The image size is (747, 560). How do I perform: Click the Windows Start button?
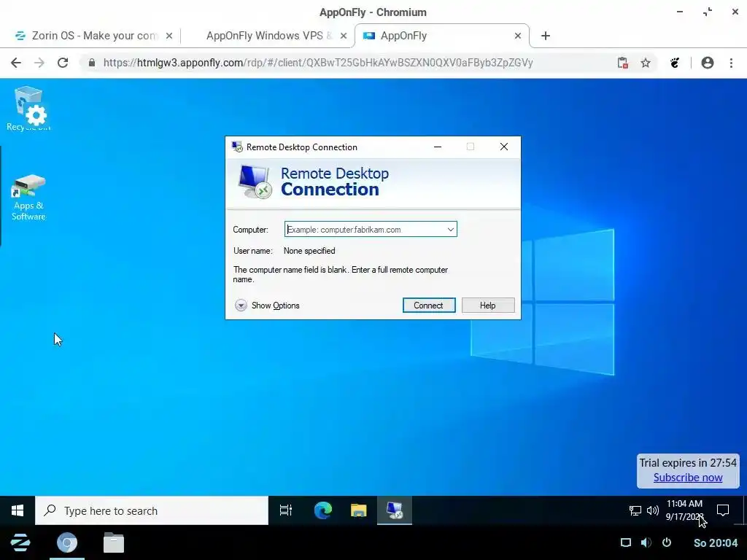pos(18,510)
